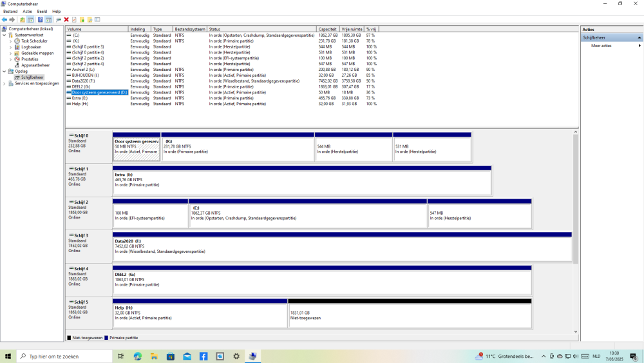Click the blue Help icon in the toolbar
This screenshot has height=363, width=644.
[40, 19]
